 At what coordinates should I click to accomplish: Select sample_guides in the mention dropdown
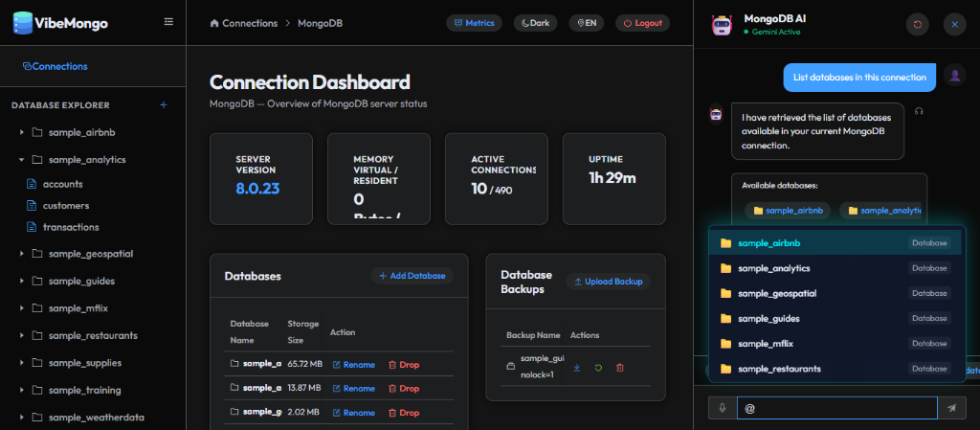(835, 319)
